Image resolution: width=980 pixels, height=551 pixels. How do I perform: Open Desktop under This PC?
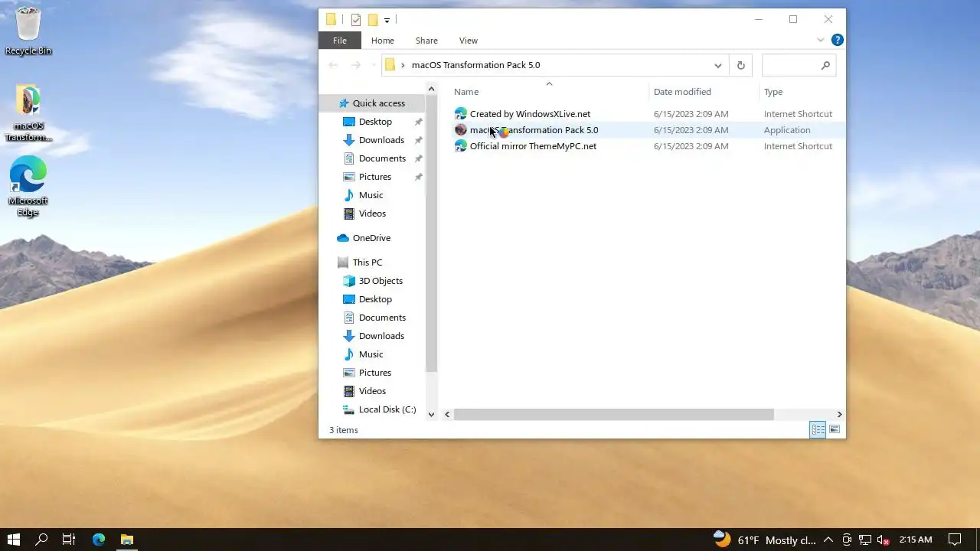click(x=375, y=299)
